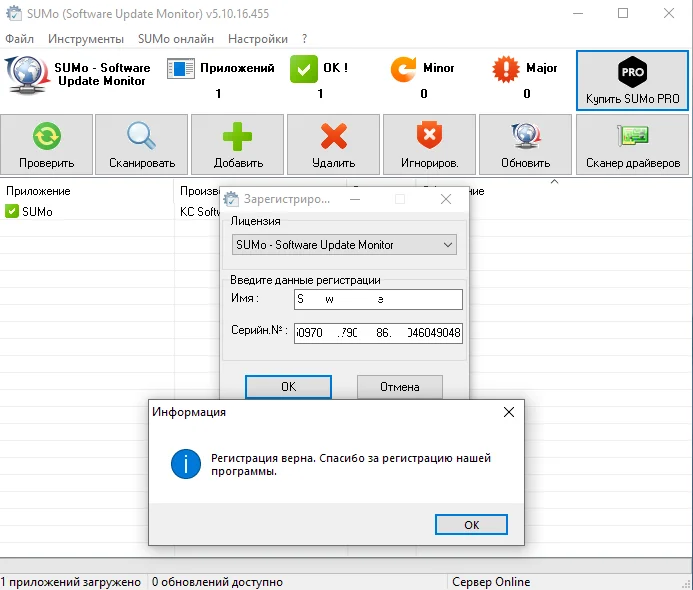The image size is (693, 590).
Task: Open the Настройки menu
Action: [258, 39]
